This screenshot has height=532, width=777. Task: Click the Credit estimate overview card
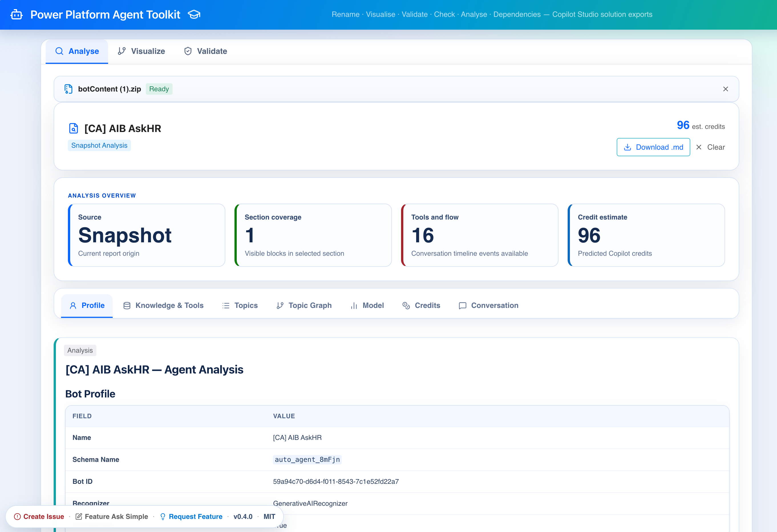646,235
